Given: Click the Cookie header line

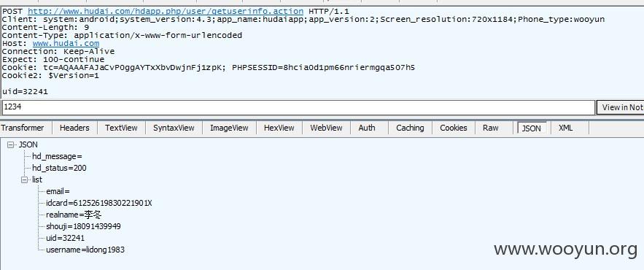Looking at the screenshot, I should (x=209, y=67).
